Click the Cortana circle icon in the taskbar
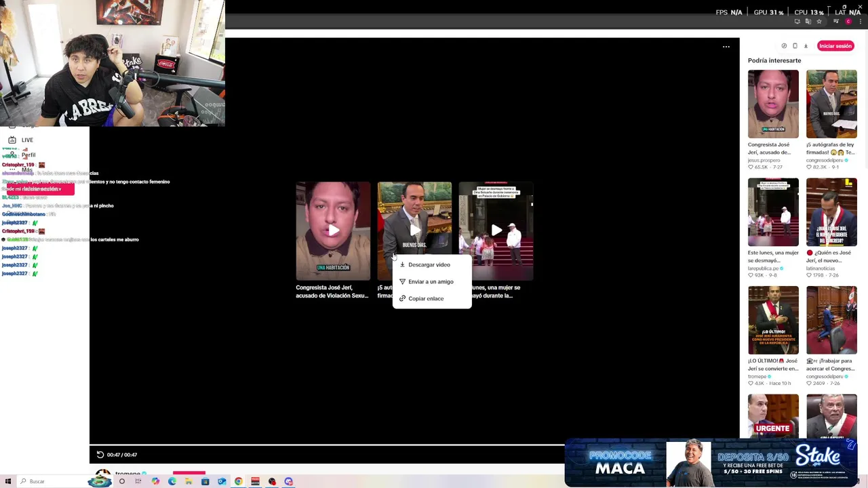 tap(122, 481)
